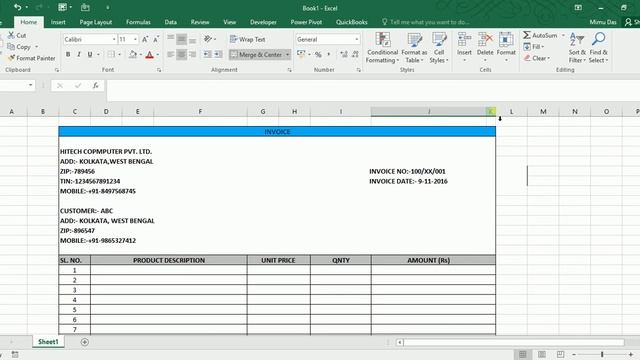Image resolution: width=640 pixels, height=360 pixels.
Task: Click the zoom slider handle
Action: [x=602, y=354]
